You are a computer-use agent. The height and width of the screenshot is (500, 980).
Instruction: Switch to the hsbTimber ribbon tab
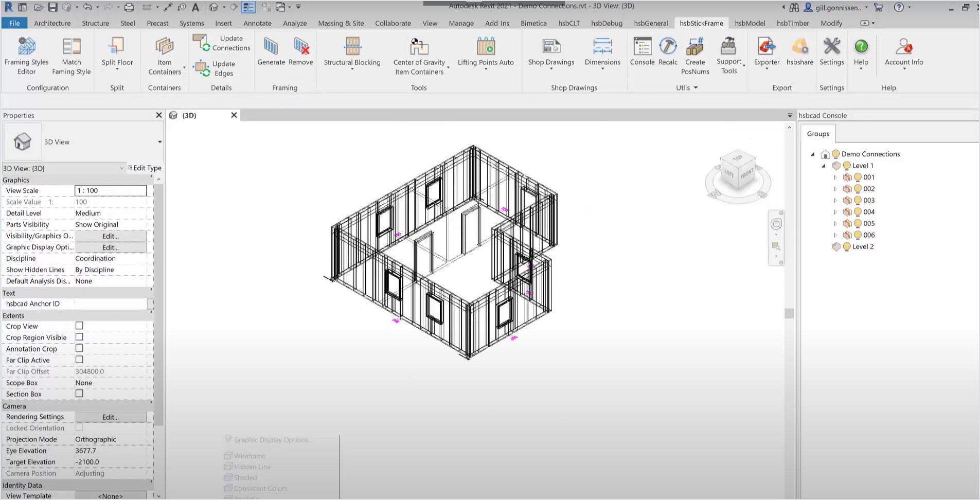click(792, 23)
